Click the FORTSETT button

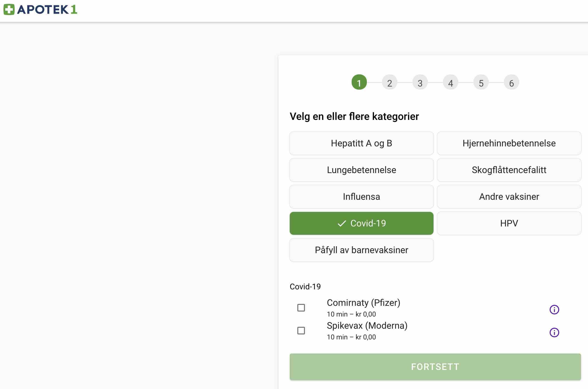(x=435, y=367)
